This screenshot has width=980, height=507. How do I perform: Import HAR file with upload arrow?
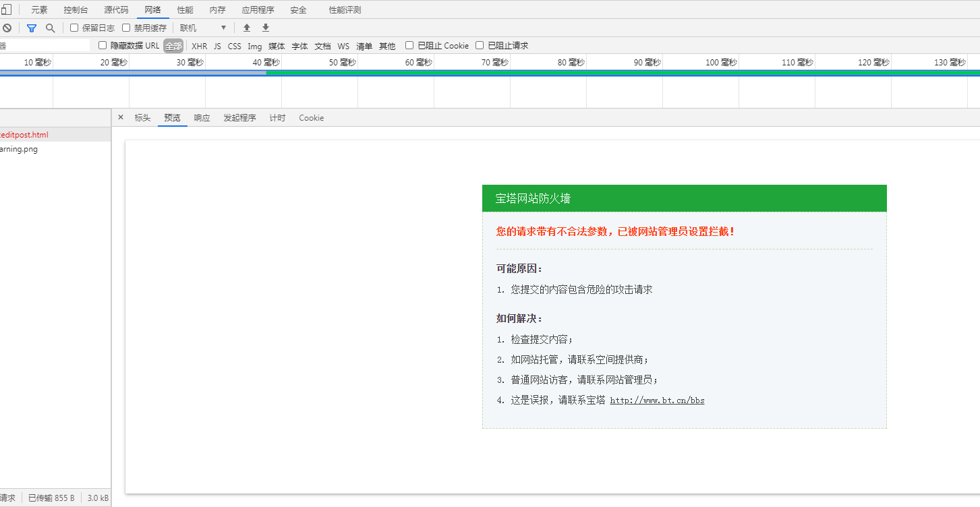247,28
